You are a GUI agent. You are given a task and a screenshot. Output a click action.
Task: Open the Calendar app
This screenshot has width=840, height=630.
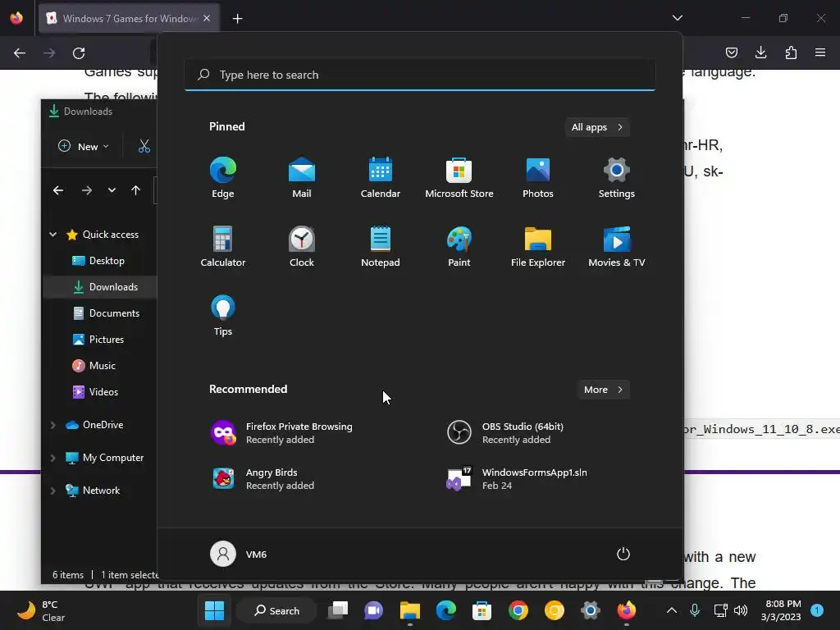click(381, 178)
